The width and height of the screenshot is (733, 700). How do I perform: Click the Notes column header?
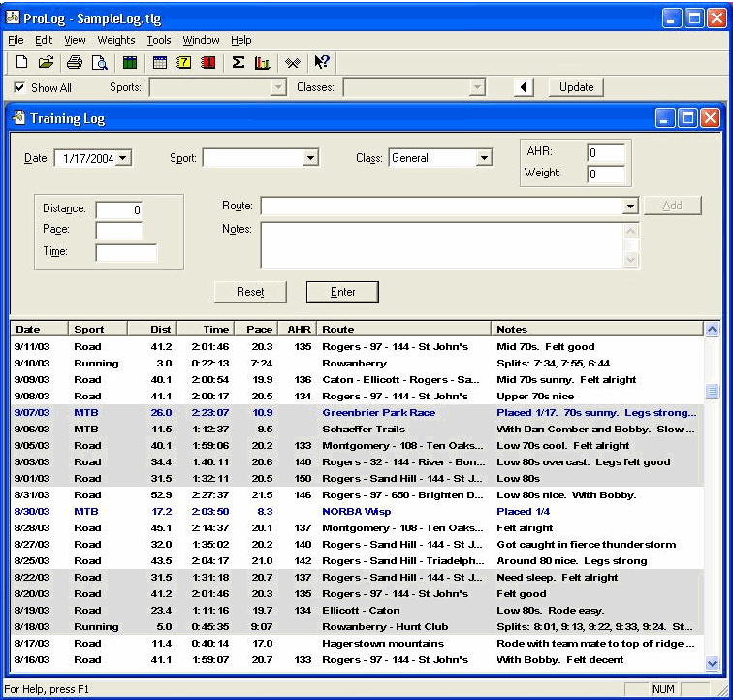[x=597, y=330]
